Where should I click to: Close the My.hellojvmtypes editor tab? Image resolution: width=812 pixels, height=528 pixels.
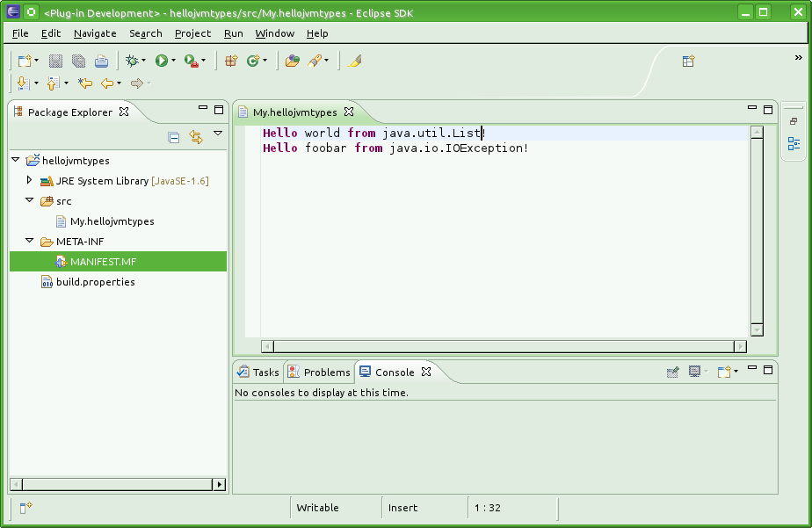click(349, 112)
